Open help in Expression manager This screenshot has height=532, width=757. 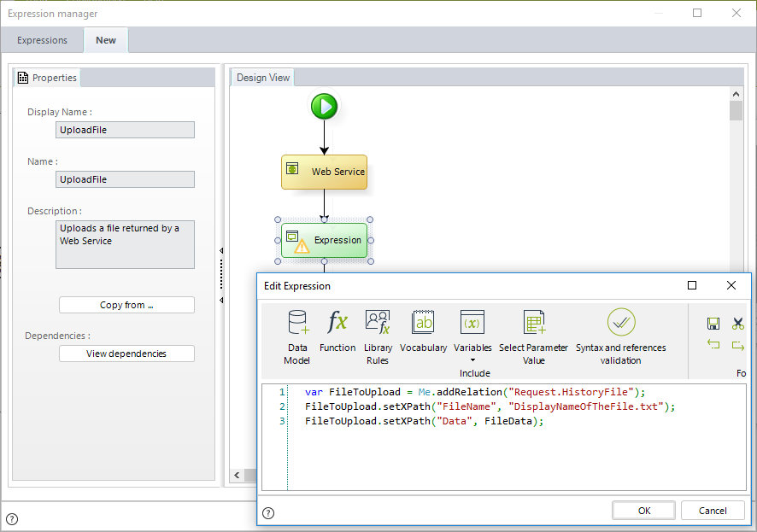coord(12,519)
